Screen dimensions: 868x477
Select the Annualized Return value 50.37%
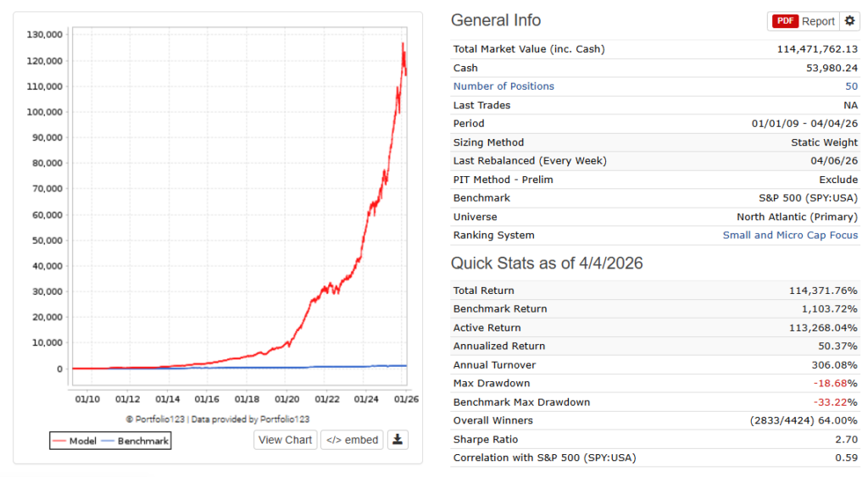click(838, 347)
